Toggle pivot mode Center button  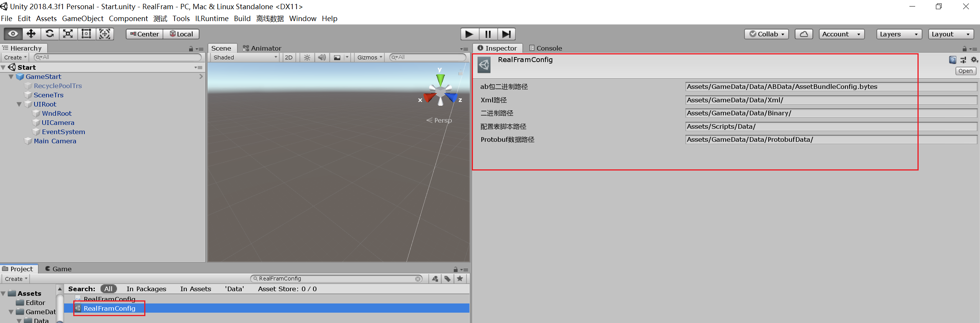click(x=145, y=34)
